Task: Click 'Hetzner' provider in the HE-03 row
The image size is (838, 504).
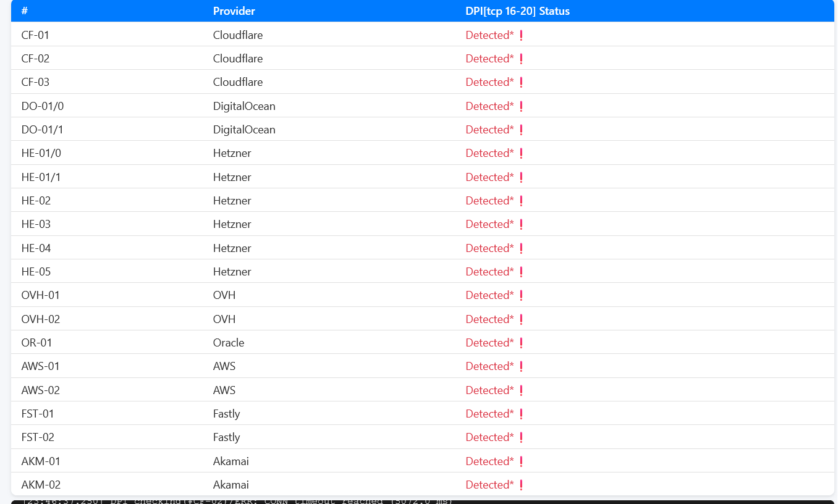Action: pyautogui.click(x=232, y=224)
